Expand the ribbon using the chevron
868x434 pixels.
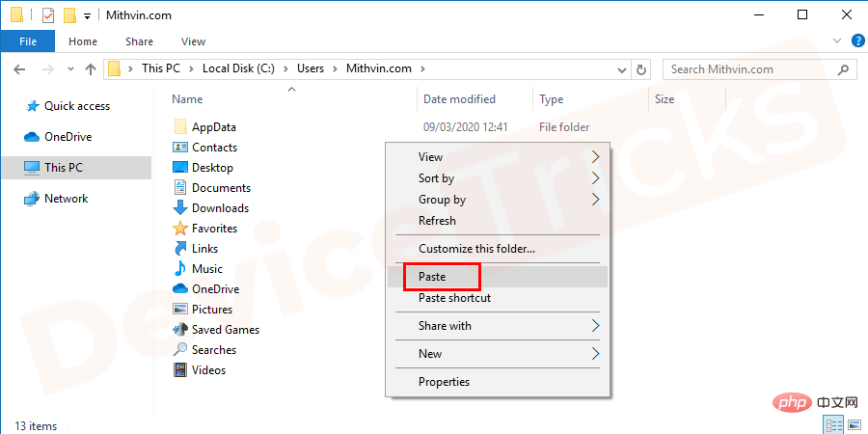(x=836, y=41)
